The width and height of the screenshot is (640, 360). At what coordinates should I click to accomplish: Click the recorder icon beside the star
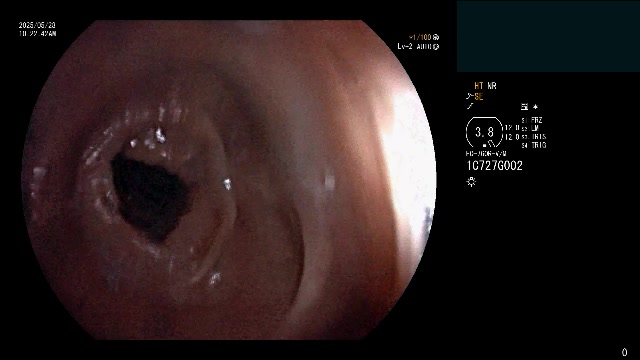(524, 107)
